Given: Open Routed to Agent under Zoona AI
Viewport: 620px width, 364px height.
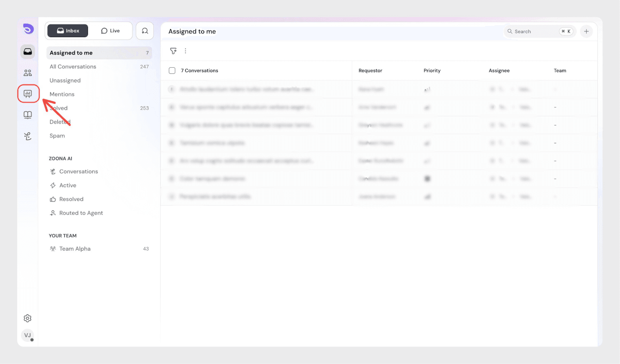Looking at the screenshot, I should point(81,213).
